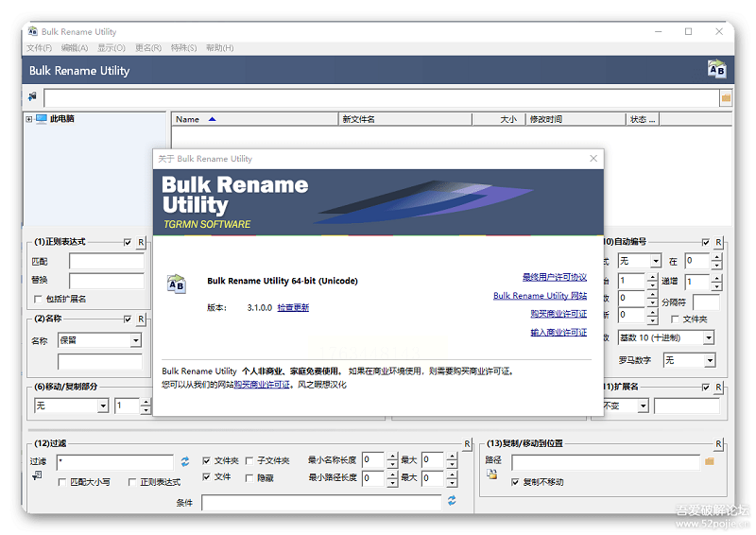Open the 帮助(H) menu
The height and width of the screenshot is (535, 756).
pos(219,48)
